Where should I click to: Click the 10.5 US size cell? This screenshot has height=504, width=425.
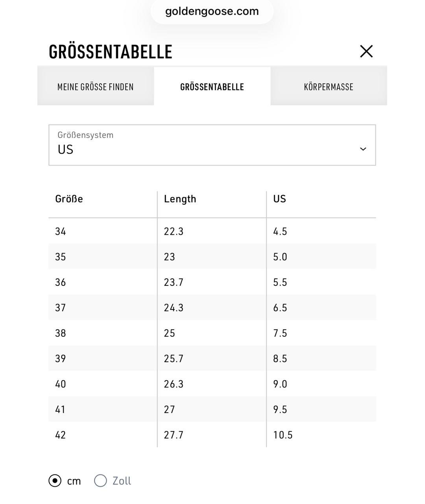coord(283,435)
